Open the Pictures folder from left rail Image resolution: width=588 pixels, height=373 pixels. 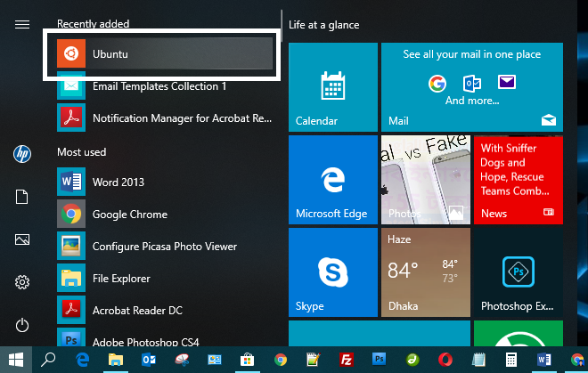22,239
